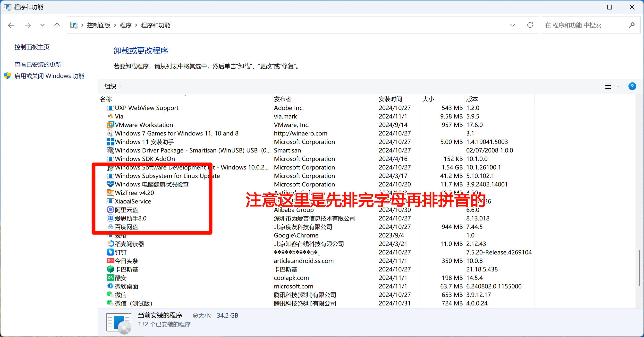The width and height of the screenshot is (644, 337).
Task: Click publisher cell via.mark
Action: coord(286,116)
